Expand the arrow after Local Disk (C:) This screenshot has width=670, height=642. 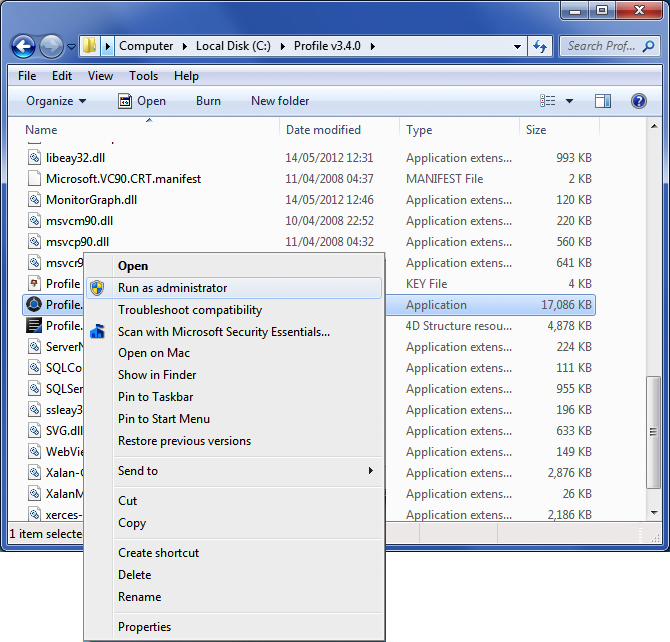tap(282, 46)
